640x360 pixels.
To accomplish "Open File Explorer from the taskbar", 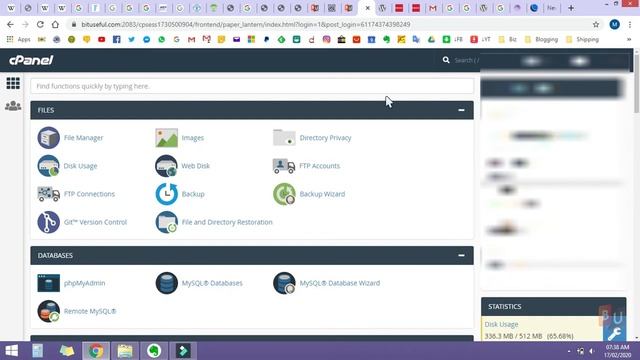I will 125,351.
